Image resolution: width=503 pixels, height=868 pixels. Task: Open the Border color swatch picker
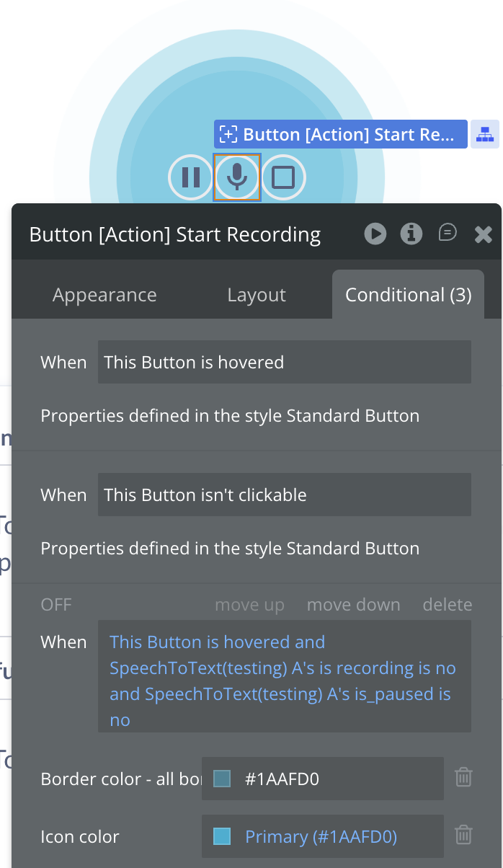coord(223,779)
